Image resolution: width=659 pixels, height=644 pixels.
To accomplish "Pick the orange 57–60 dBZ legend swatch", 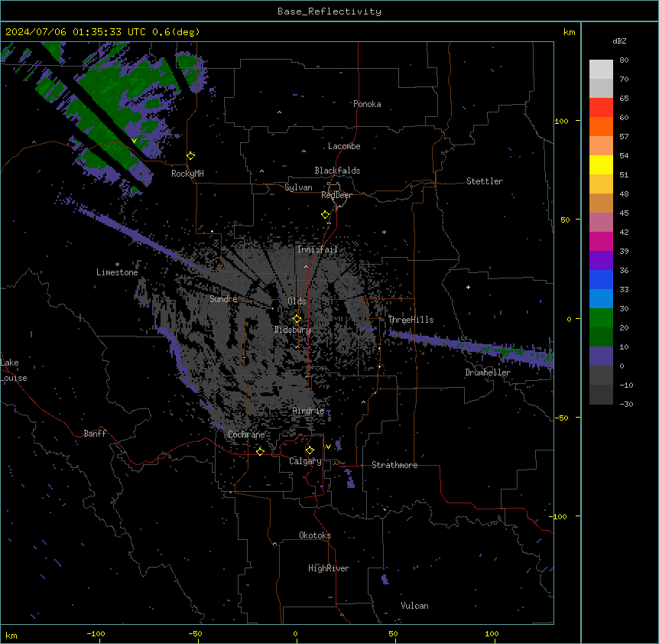I will click(601, 126).
